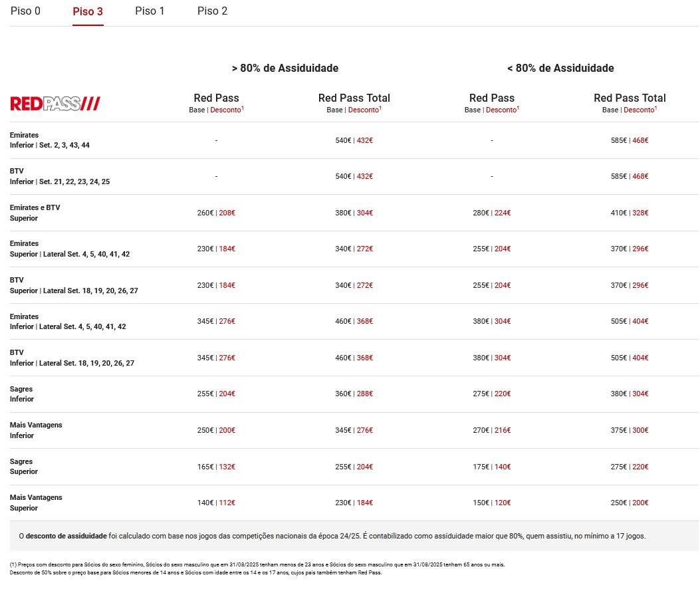700x595 pixels.
Task: Select '540€ | 432€' in Emirates Inferior Set. 2 row
Action: (x=354, y=140)
